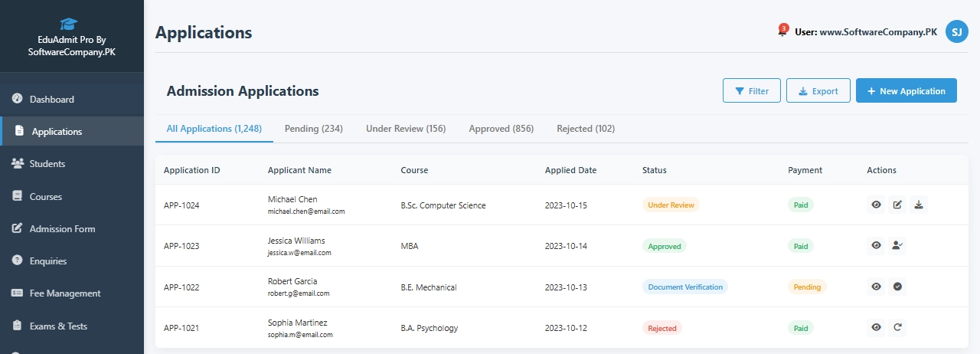Viewport: 980px width, 354px height.
Task: Open Fee Management in the sidebar
Action: (72, 293)
